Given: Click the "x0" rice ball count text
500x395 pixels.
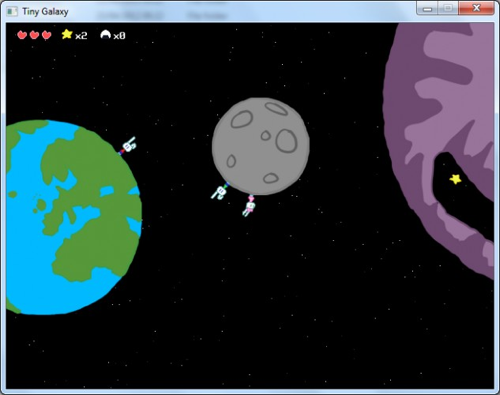Looking at the screenshot, I should [119, 36].
